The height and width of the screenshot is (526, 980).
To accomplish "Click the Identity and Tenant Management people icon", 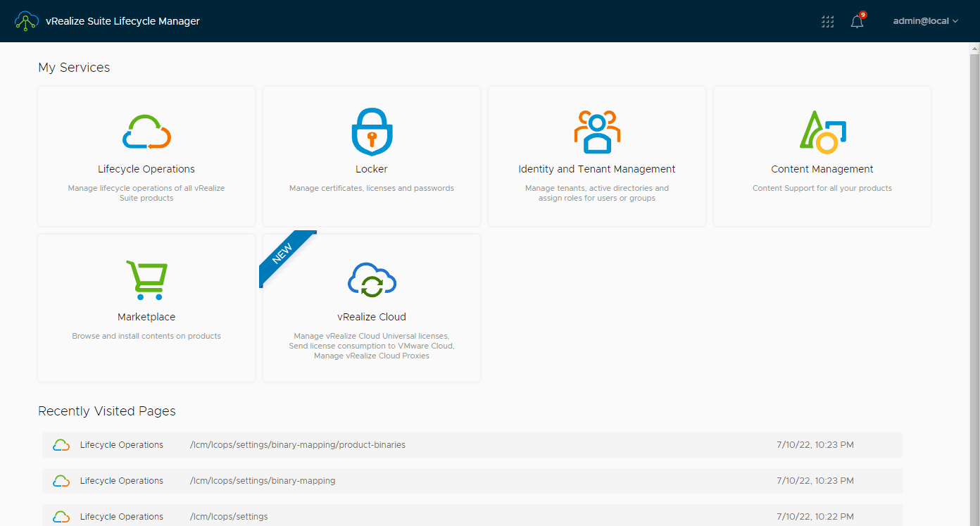I will click(x=596, y=131).
